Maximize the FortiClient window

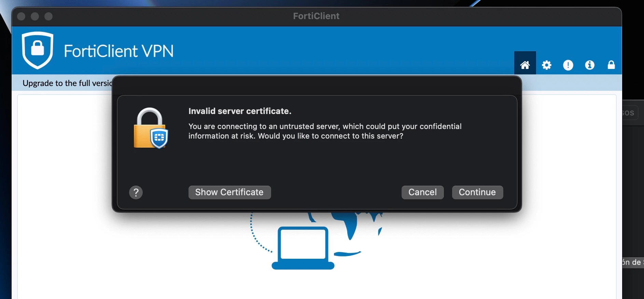click(x=48, y=16)
